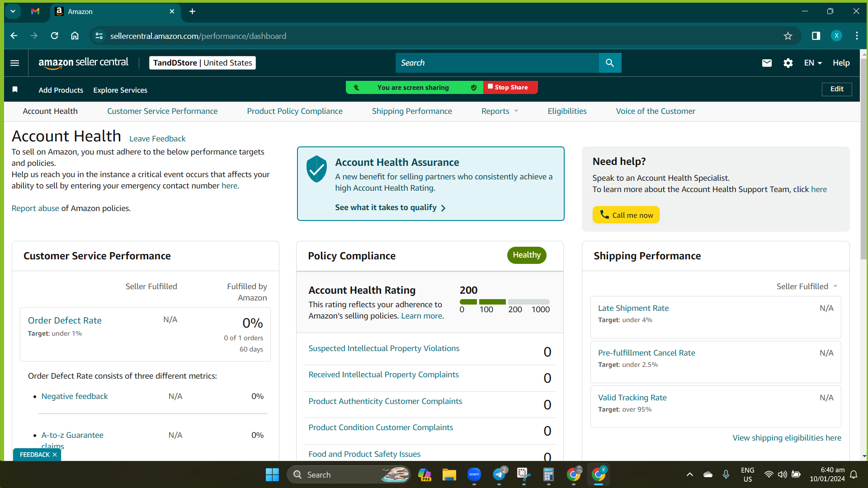Screen dimensions: 868x488
Task: Close the FEEDBACK tab widget
Action: click(55, 455)
